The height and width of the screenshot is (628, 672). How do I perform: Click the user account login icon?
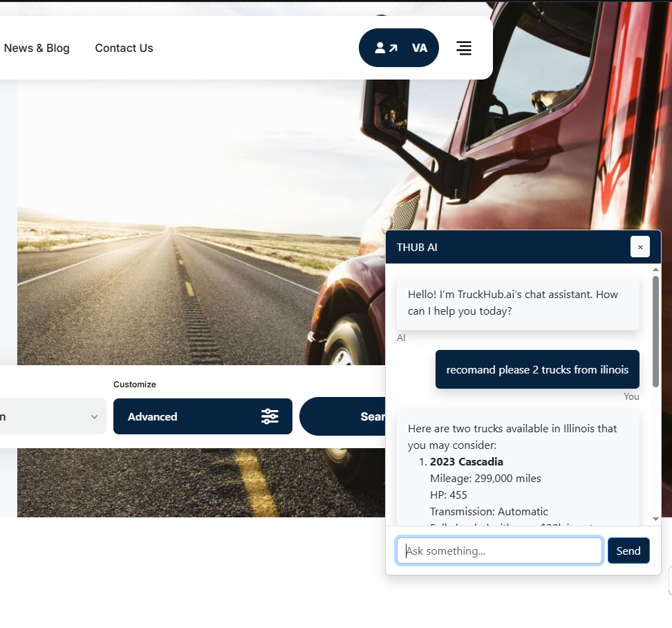tap(386, 48)
